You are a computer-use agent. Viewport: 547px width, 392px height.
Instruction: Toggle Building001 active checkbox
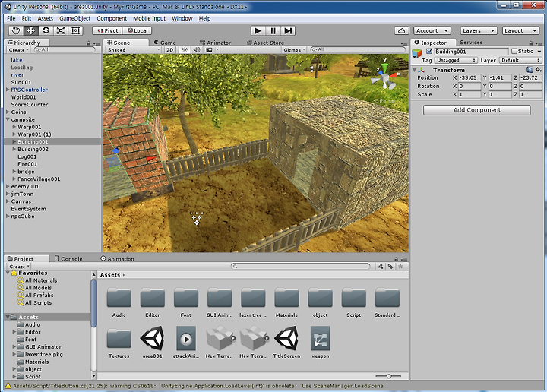tap(429, 51)
